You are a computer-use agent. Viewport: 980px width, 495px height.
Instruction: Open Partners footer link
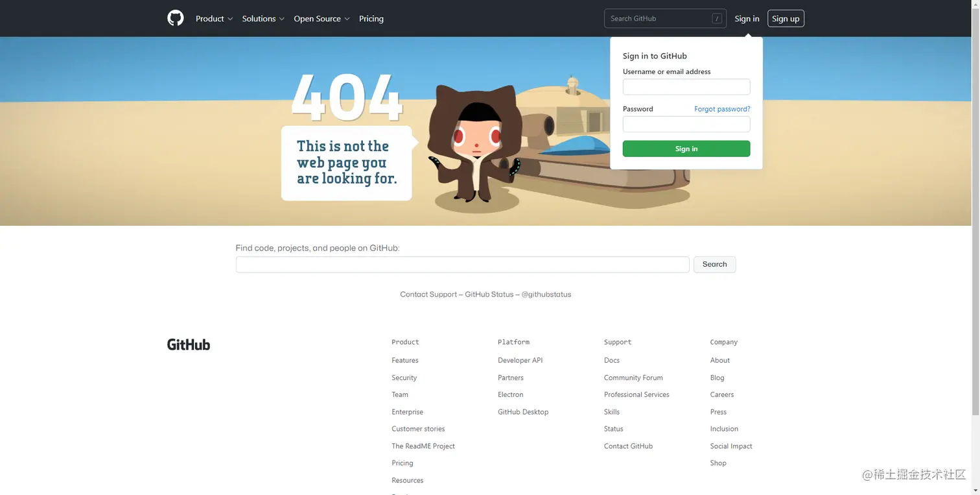click(x=511, y=378)
